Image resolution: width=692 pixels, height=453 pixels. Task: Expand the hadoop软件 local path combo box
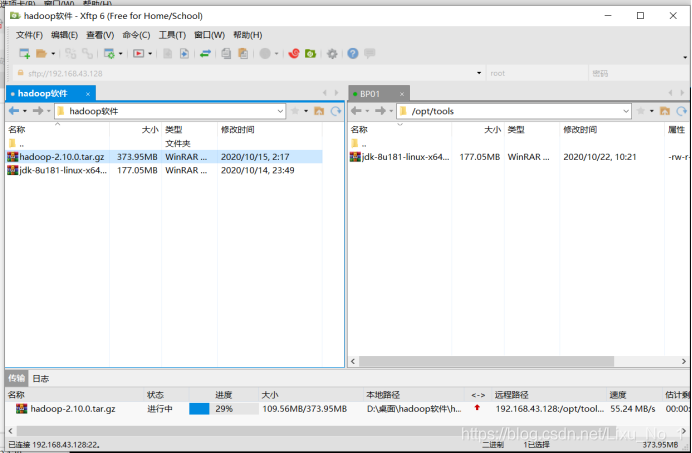tap(280, 111)
